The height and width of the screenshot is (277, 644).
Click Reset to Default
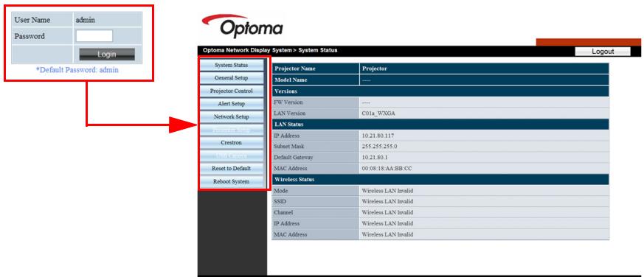(232, 169)
